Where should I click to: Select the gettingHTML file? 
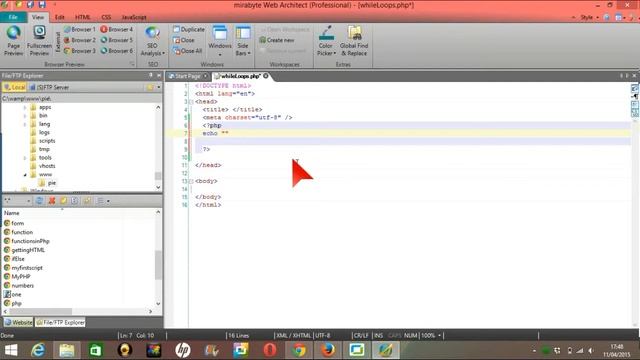pos(28,250)
